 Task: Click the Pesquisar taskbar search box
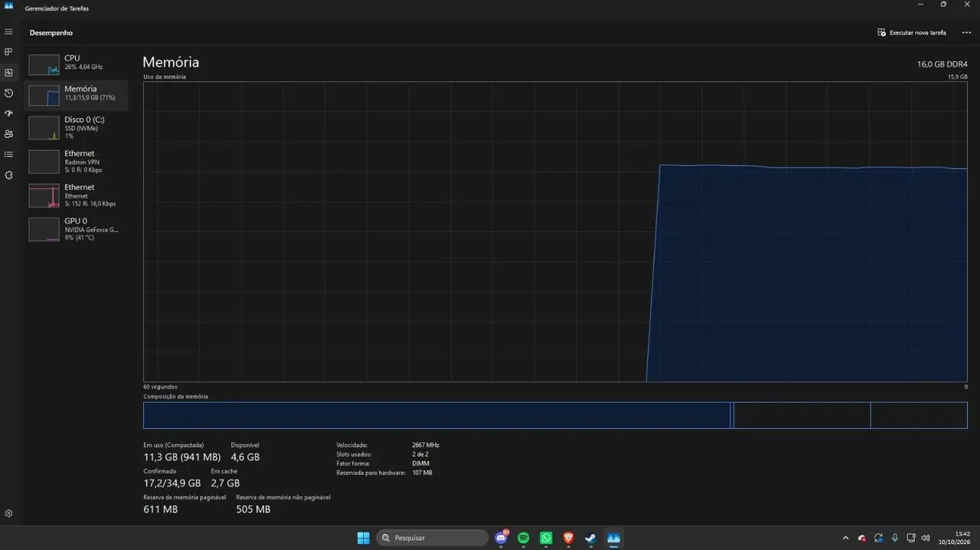[433, 538]
